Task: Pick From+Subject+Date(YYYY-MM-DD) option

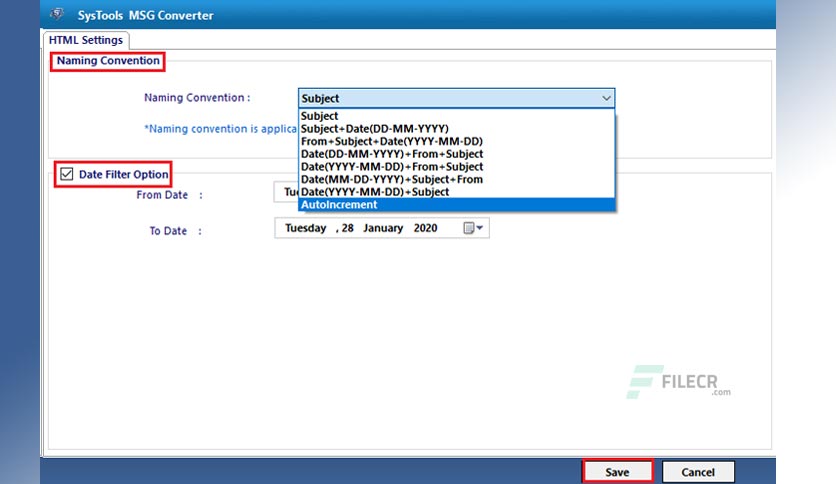Action: click(x=456, y=141)
